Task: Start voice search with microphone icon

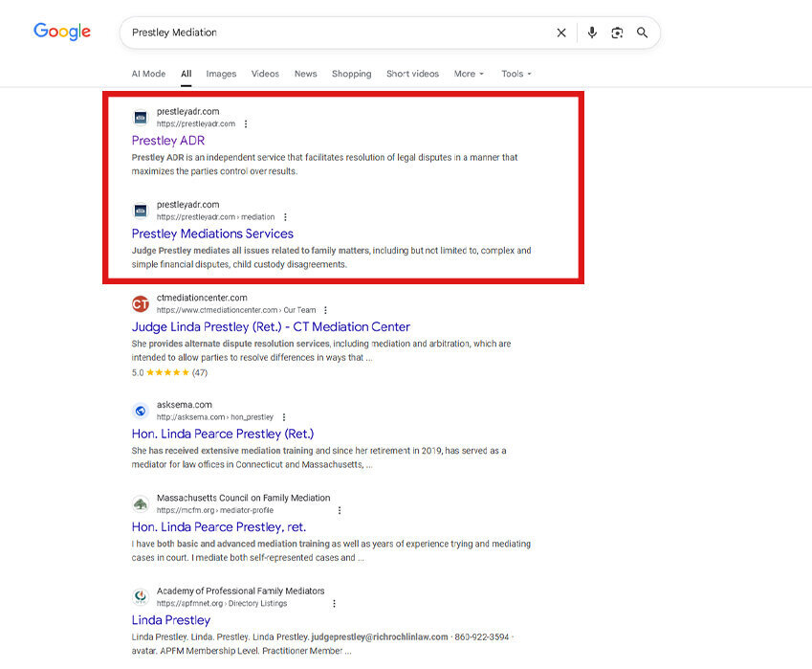Action: coord(592,33)
